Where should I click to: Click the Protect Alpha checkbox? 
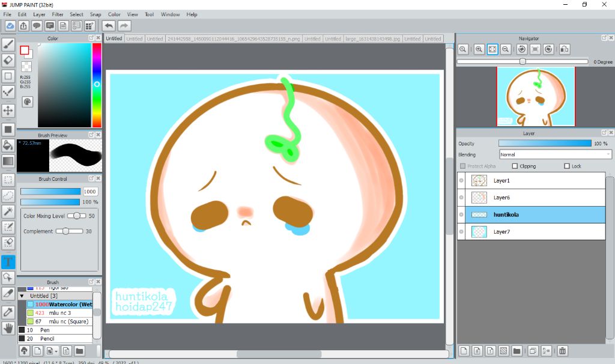click(463, 166)
